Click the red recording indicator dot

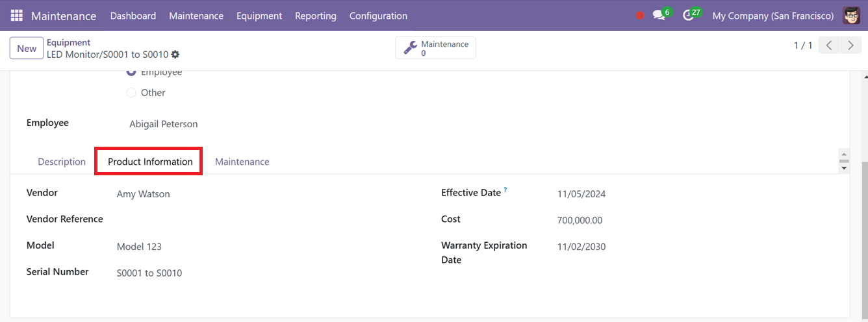coord(640,16)
